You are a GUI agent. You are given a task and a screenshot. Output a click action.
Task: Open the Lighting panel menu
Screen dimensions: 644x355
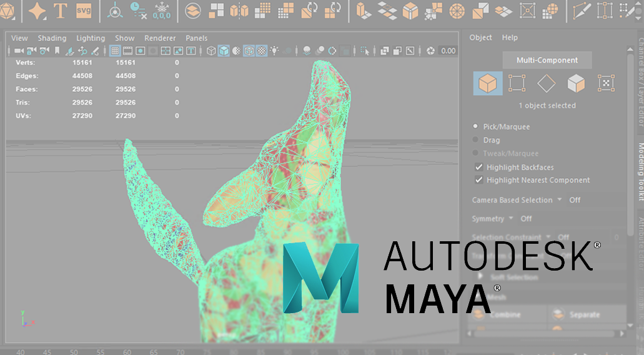point(91,38)
